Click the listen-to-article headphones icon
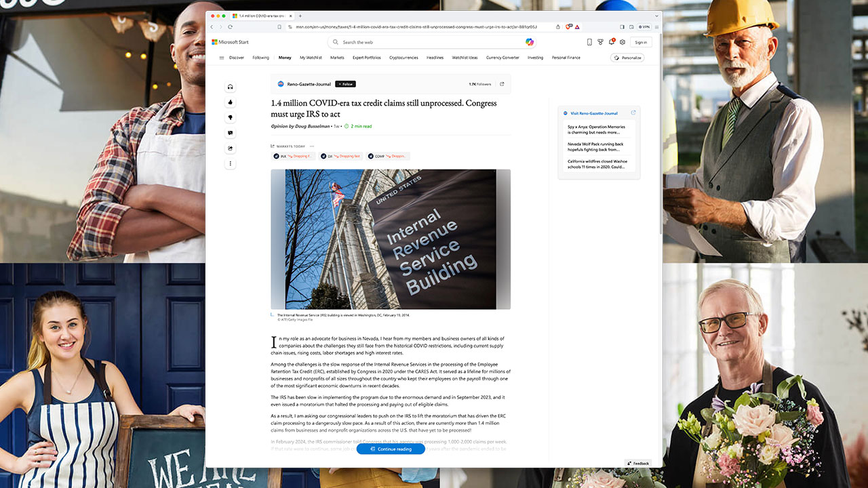868x488 pixels. pos(231,87)
